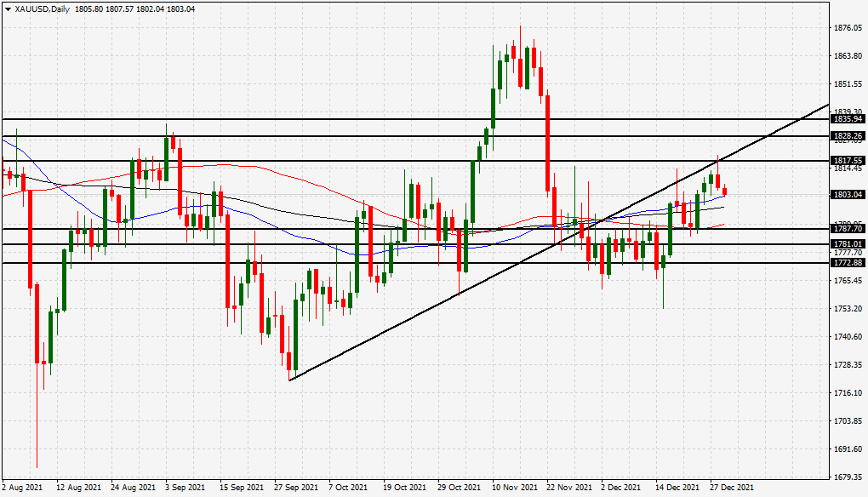The image size is (868, 497).
Task: Select the 1828.26 horizontal line price label
Action: coord(848,136)
